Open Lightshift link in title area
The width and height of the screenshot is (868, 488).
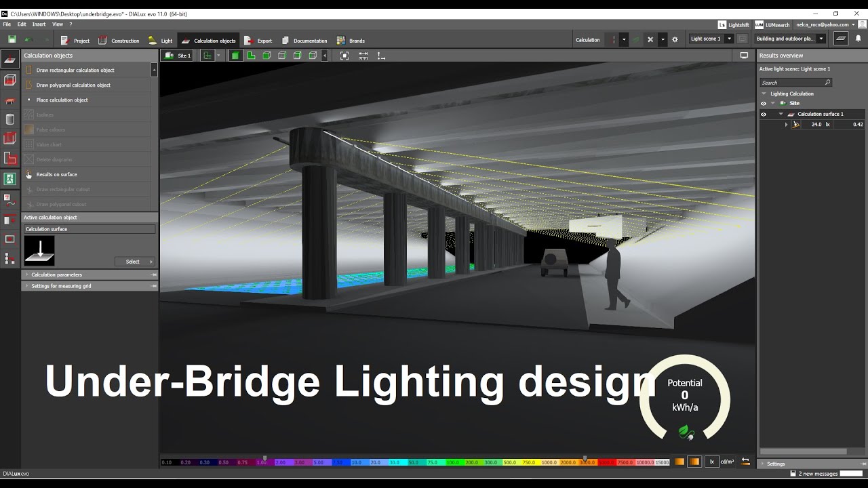(734, 25)
